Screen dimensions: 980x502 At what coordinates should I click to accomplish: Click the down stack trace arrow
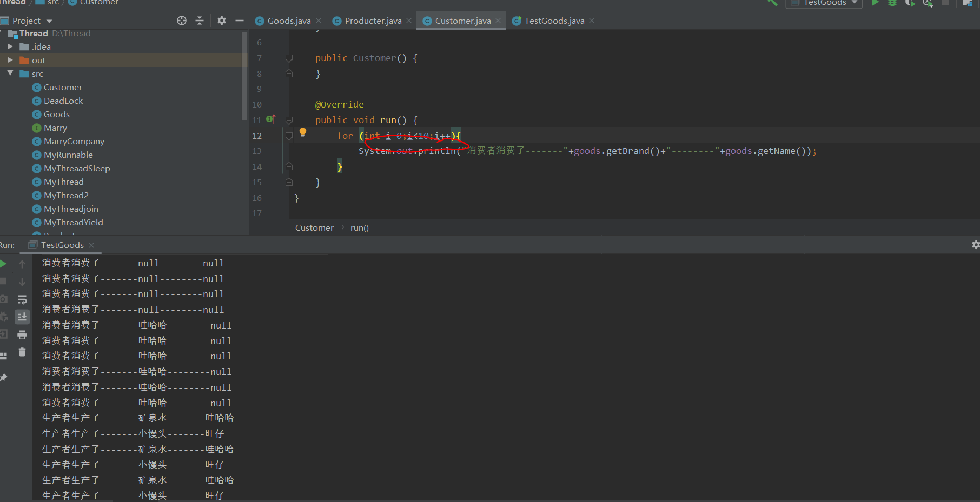point(22,282)
